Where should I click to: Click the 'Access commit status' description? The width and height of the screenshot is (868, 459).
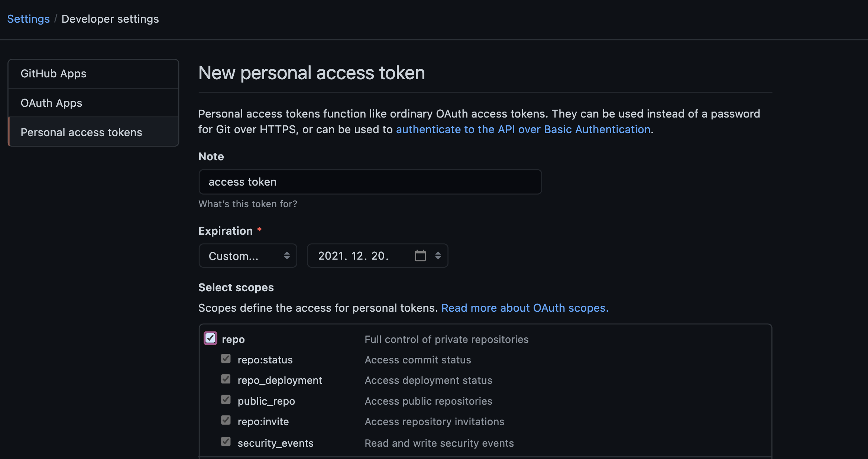[418, 360]
